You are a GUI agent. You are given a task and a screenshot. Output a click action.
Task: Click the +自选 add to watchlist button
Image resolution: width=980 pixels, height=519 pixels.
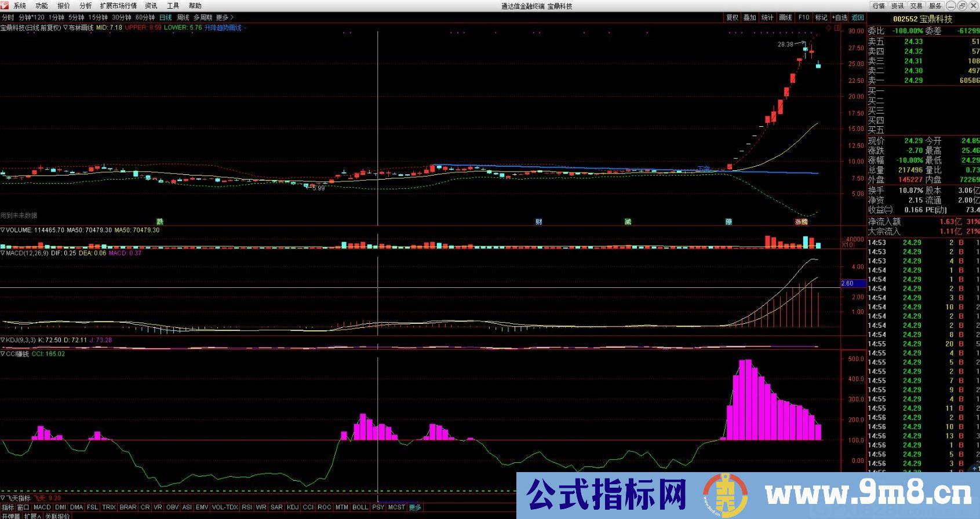[x=839, y=17]
